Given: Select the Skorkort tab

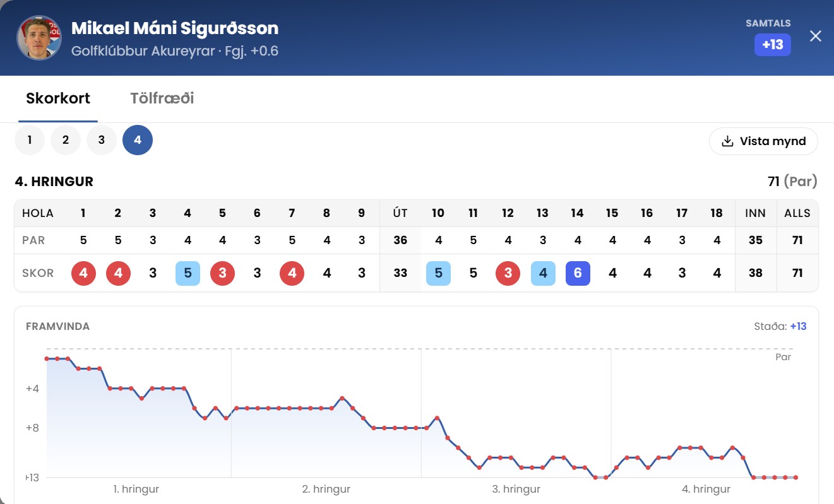Looking at the screenshot, I should point(58,98).
